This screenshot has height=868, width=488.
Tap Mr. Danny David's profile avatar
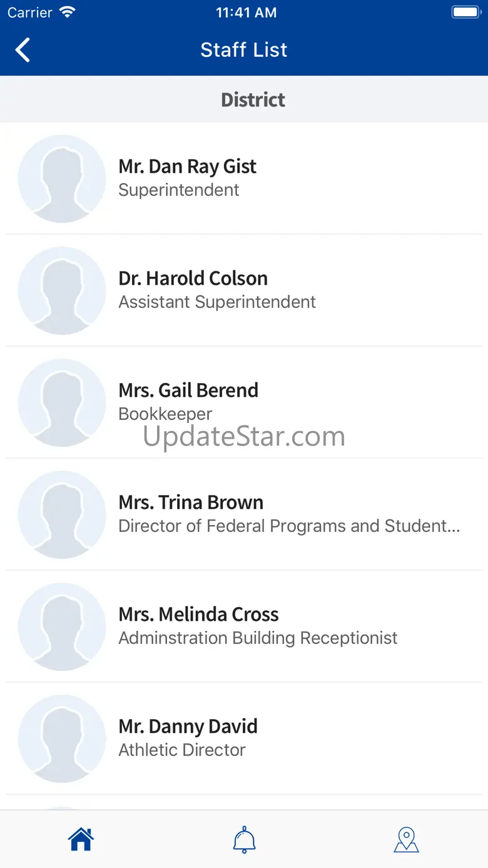pos(62,738)
